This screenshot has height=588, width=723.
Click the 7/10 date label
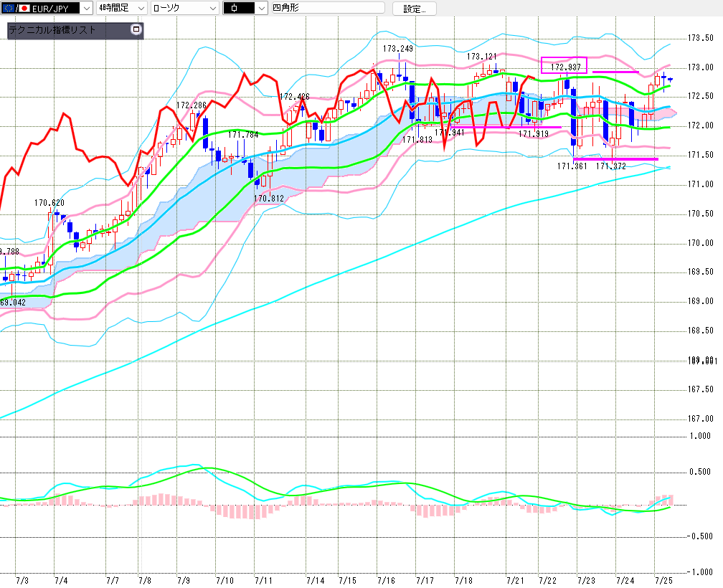225,581
